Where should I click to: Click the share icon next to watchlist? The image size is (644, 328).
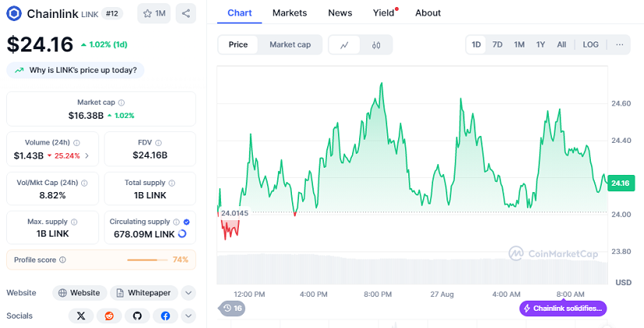pos(186,13)
